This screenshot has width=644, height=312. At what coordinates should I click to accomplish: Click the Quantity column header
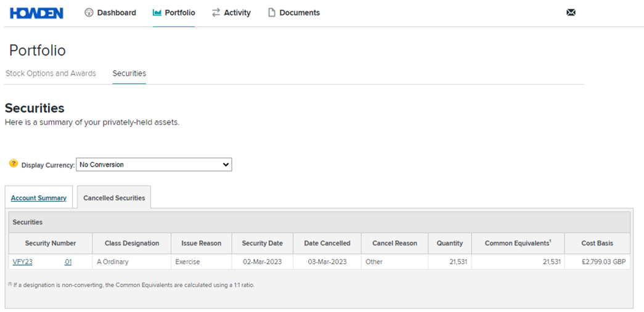coord(449,244)
